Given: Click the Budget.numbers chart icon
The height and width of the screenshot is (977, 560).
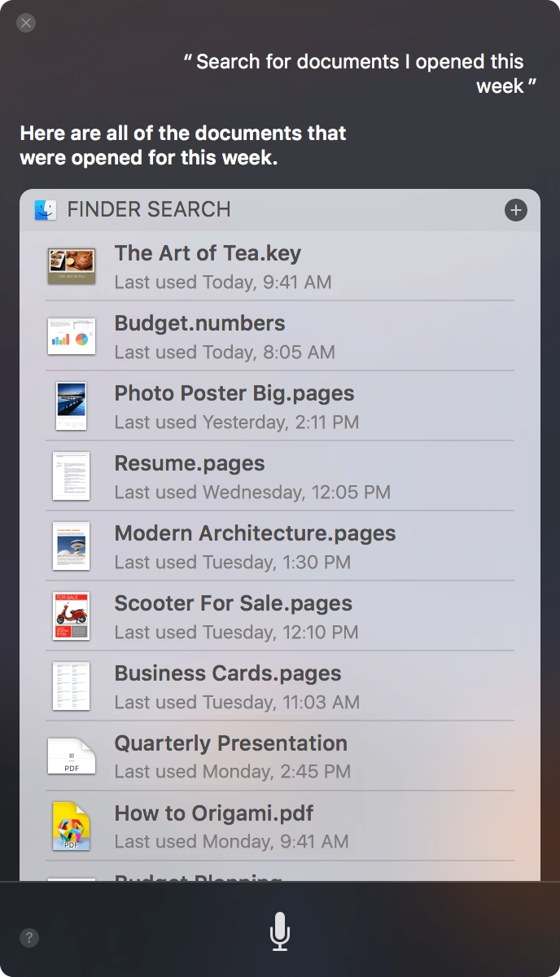Looking at the screenshot, I should 72,336.
